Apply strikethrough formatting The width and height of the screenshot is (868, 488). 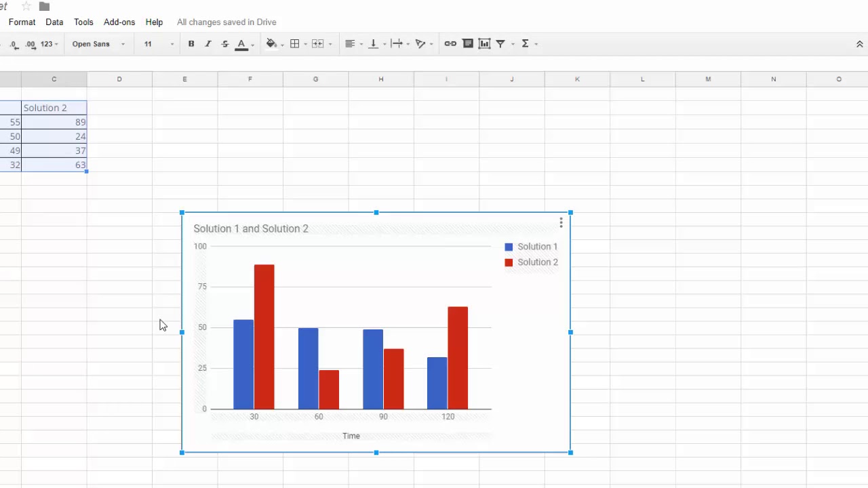[x=225, y=44]
